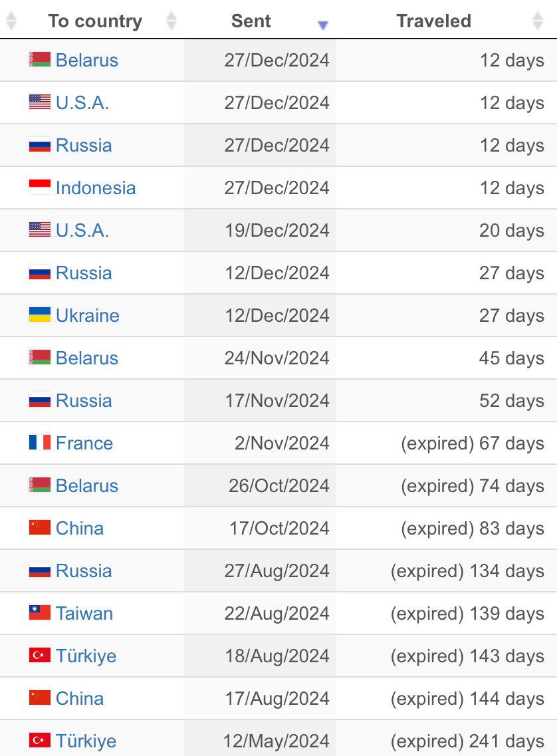Open the Belarus link in the 26/Oct/2024 row
Image resolution: width=557 pixels, height=756 pixels.
(86, 485)
